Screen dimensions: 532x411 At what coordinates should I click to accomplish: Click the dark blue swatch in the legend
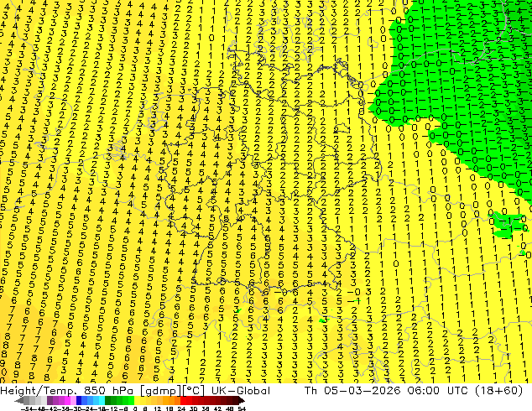click(x=79, y=401)
